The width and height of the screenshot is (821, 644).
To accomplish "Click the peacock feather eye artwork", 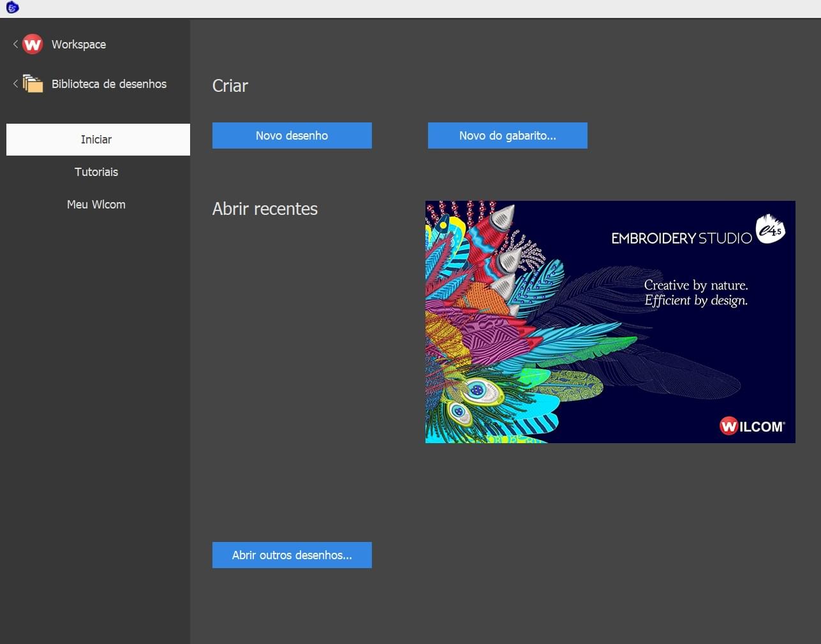I will click(477, 390).
